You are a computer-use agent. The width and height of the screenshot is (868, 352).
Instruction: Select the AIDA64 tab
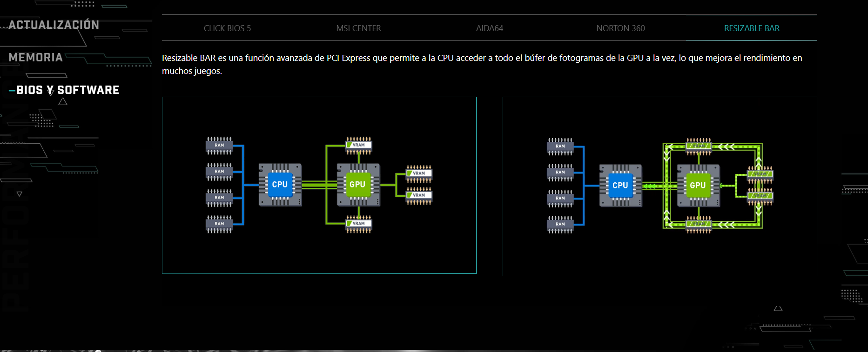coord(490,28)
